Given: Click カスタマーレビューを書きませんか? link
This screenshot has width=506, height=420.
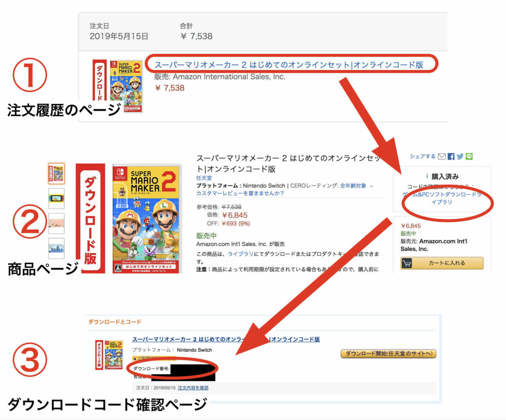Looking at the screenshot, I should (x=240, y=193).
